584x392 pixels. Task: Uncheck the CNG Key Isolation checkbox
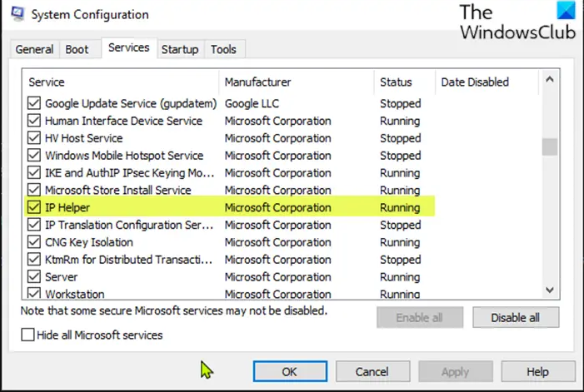coord(33,243)
